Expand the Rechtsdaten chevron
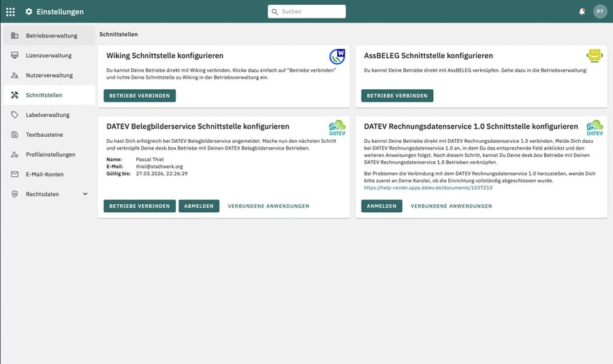 click(x=85, y=194)
